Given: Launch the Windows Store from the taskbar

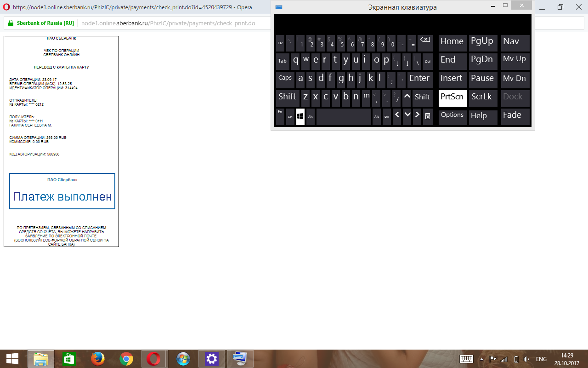Looking at the screenshot, I should pos(69,359).
